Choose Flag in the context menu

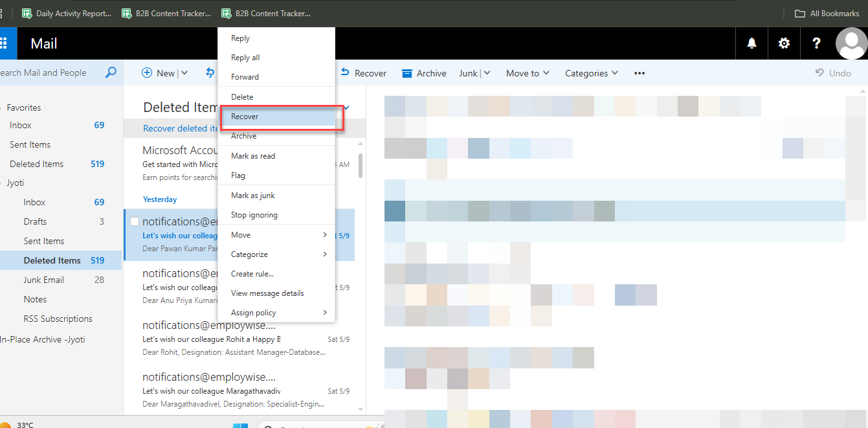pyautogui.click(x=276, y=175)
